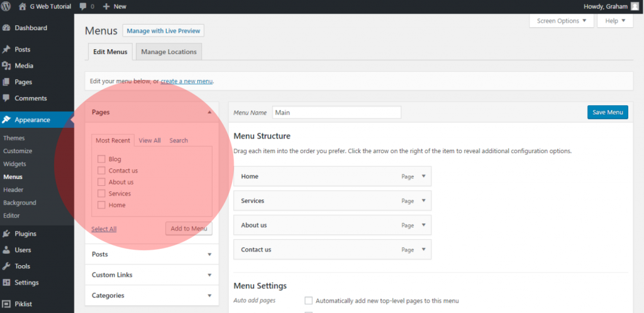Screen dimensions: 644x313
Task: Open comments bubble icon in admin bar
Action: click(x=84, y=6)
